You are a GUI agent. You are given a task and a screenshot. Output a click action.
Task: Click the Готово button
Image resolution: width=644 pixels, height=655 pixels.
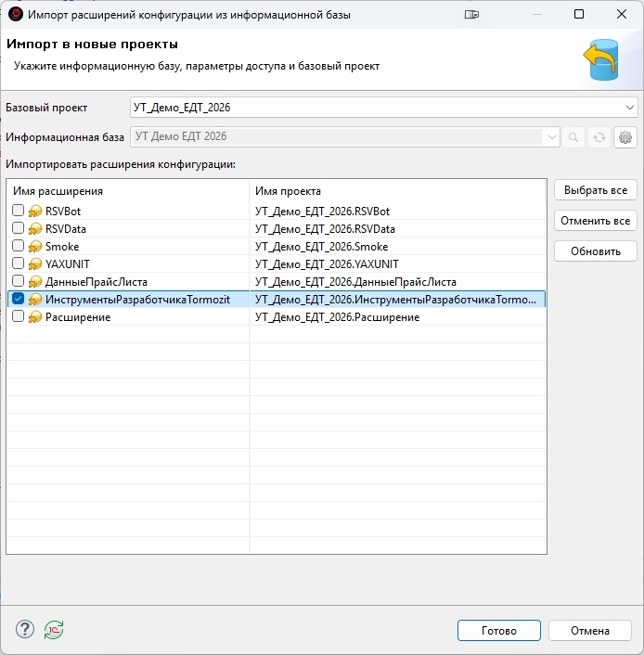tap(499, 630)
